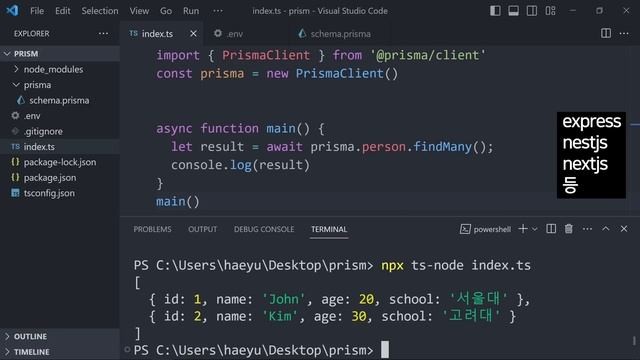Viewport: 640px width, 360px height.
Task: Open the File menu
Action: coord(37,11)
